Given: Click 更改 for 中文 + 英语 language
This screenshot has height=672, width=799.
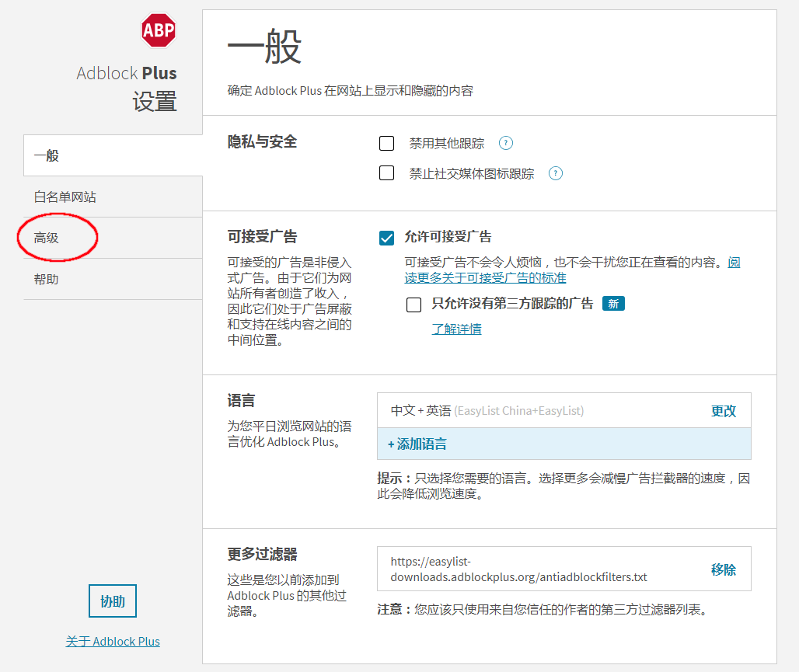Looking at the screenshot, I should [x=724, y=411].
